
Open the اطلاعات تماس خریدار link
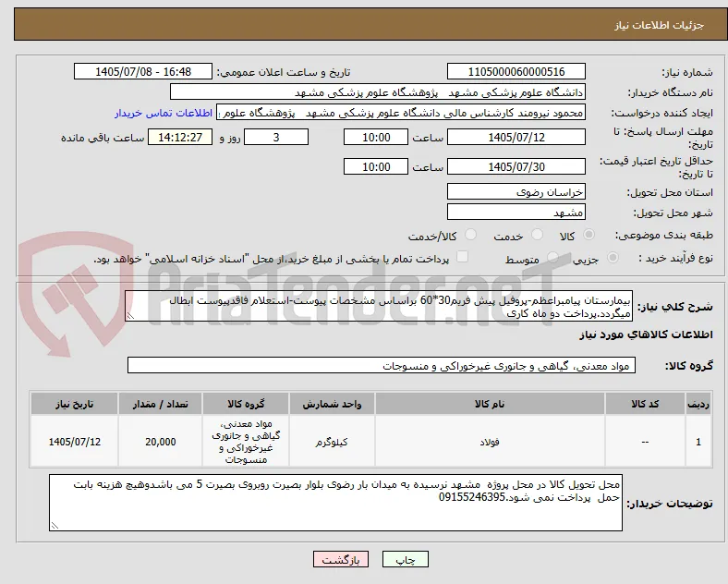point(164,113)
